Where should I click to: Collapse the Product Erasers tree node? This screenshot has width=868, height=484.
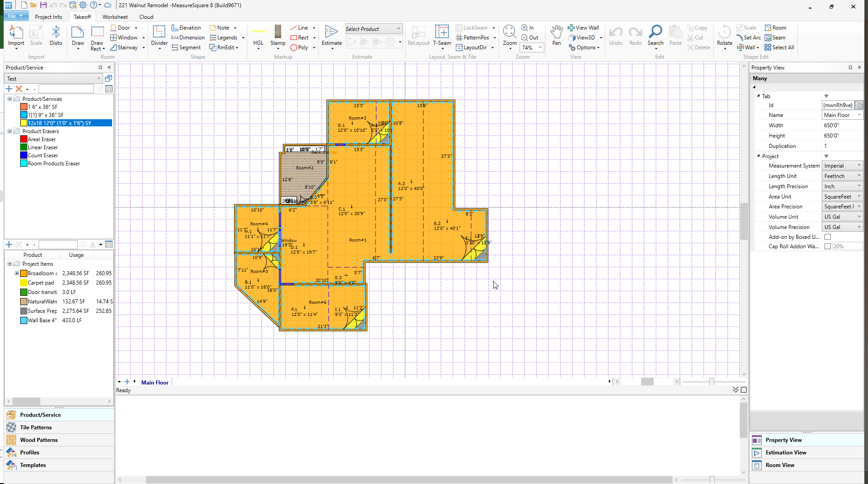pos(9,131)
